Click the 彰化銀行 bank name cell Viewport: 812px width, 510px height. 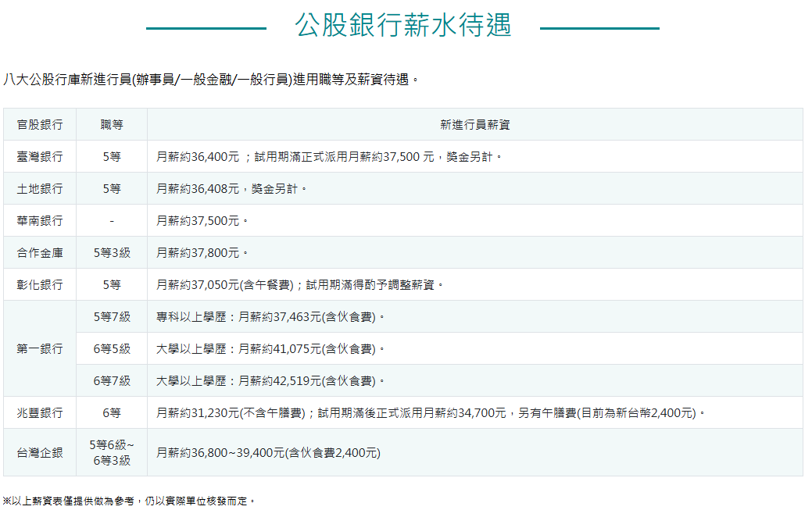[x=40, y=285]
